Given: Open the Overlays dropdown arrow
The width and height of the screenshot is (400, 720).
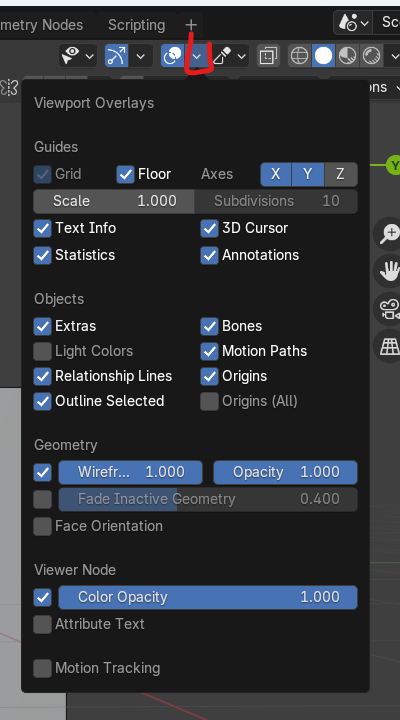Looking at the screenshot, I should 197,56.
